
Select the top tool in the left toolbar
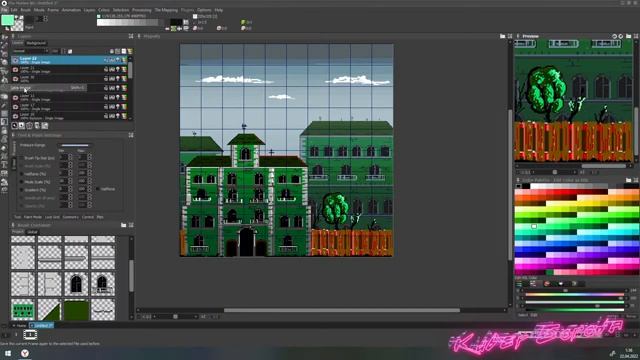point(4,37)
